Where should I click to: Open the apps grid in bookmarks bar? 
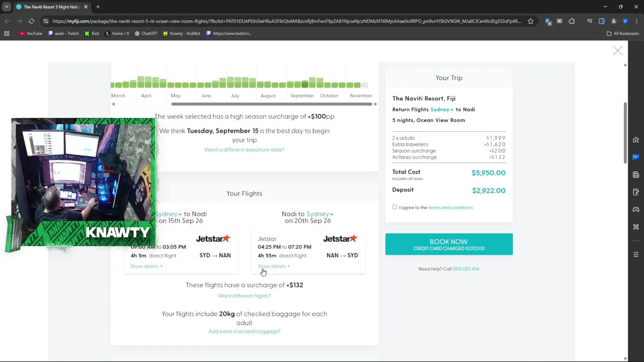7,34
